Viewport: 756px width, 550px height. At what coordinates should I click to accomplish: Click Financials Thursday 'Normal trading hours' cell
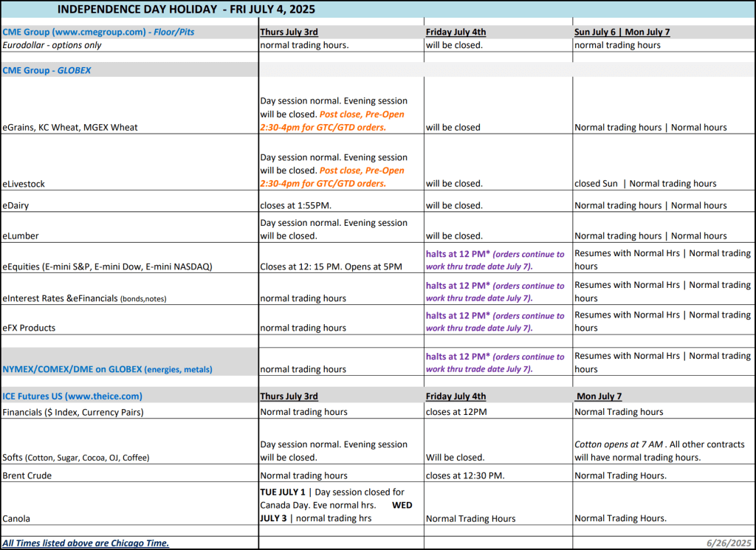(303, 412)
